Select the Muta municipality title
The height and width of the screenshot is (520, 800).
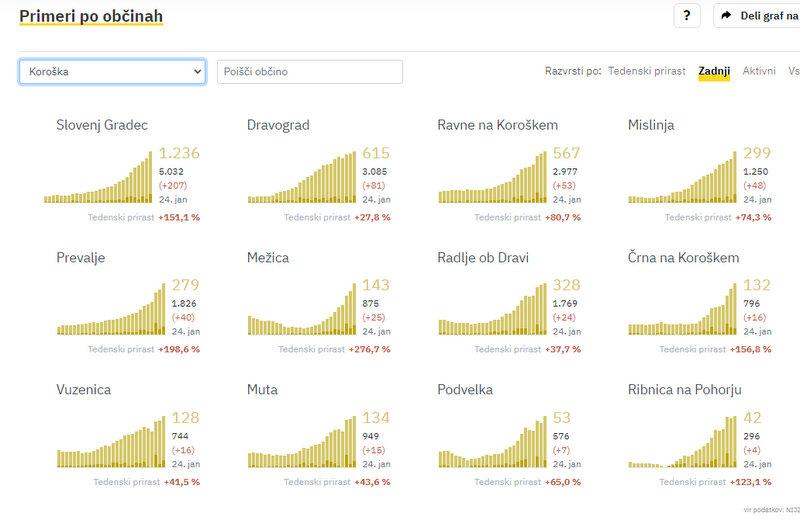tap(262, 389)
